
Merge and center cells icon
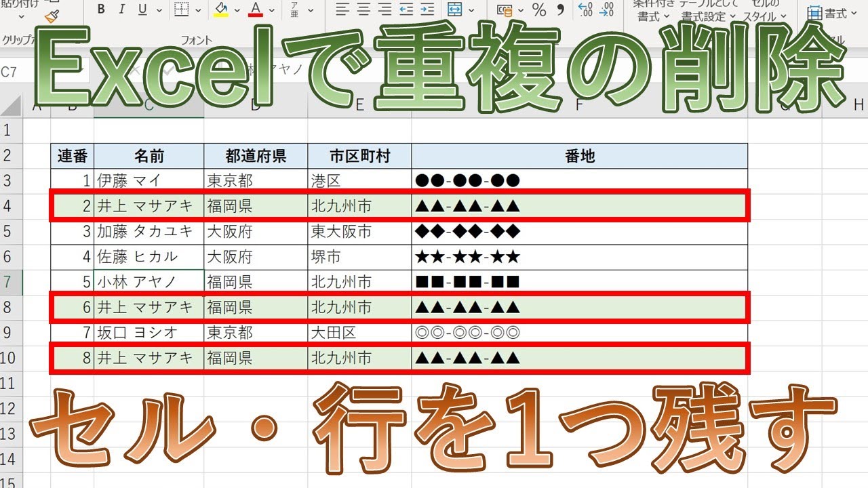pos(454,9)
